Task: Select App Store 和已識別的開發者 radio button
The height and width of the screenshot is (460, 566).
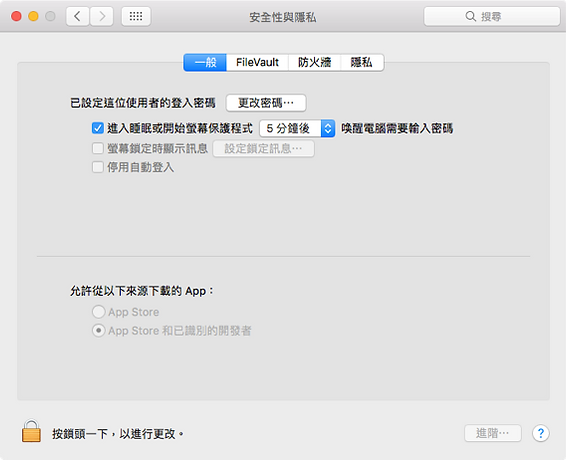Action: 99,331
